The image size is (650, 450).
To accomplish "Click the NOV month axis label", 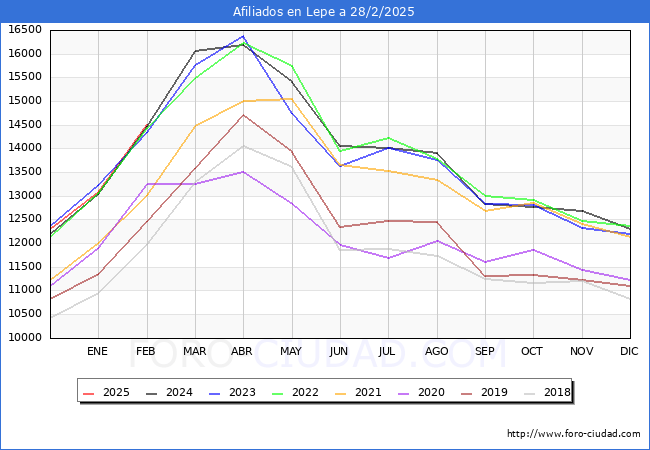I will coord(581,351).
